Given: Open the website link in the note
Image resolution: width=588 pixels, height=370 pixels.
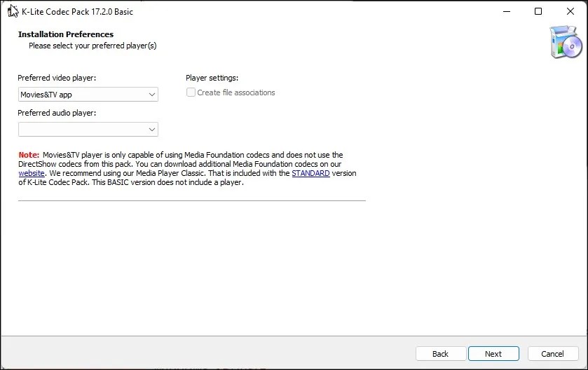Looking at the screenshot, I should pyautogui.click(x=32, y=173).
